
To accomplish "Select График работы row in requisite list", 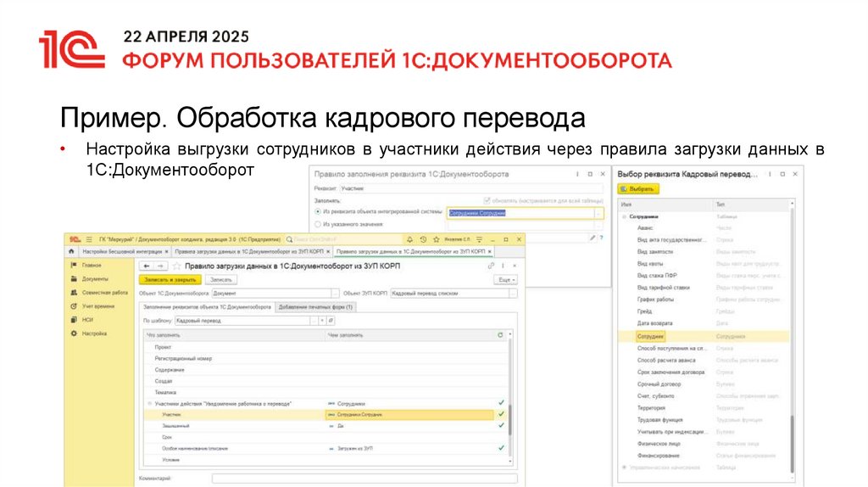I will pos(703,299).
